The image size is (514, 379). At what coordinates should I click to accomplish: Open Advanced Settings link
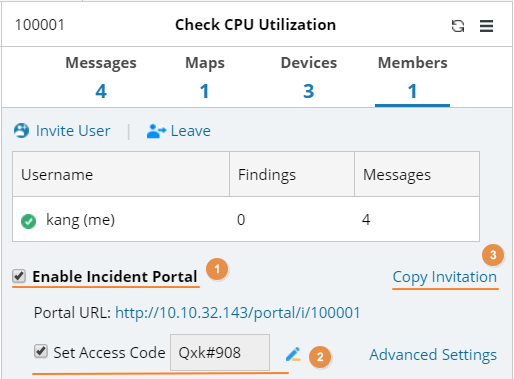click(433, 355)
